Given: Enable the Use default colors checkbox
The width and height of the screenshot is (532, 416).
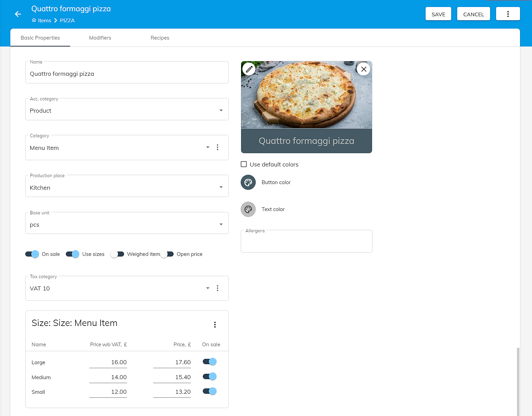Looking at the screenshot, I should tap(244, 164).
